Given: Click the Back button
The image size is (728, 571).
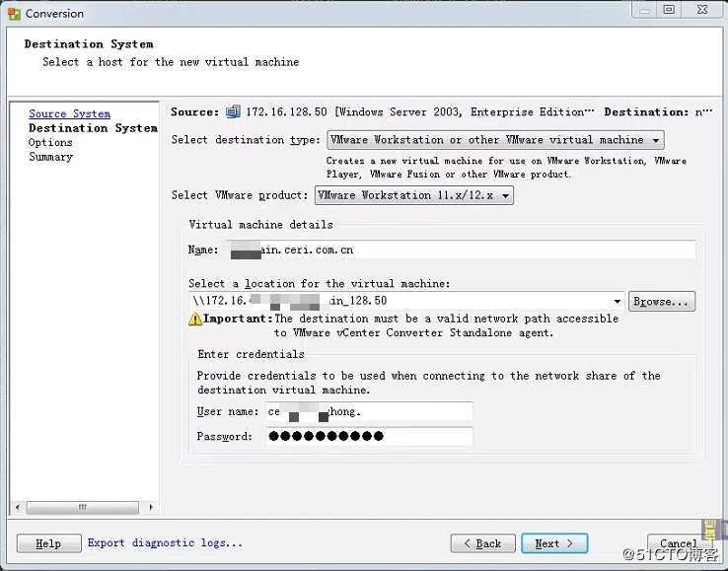Looking at the screenshot, I should click(482, 543).
